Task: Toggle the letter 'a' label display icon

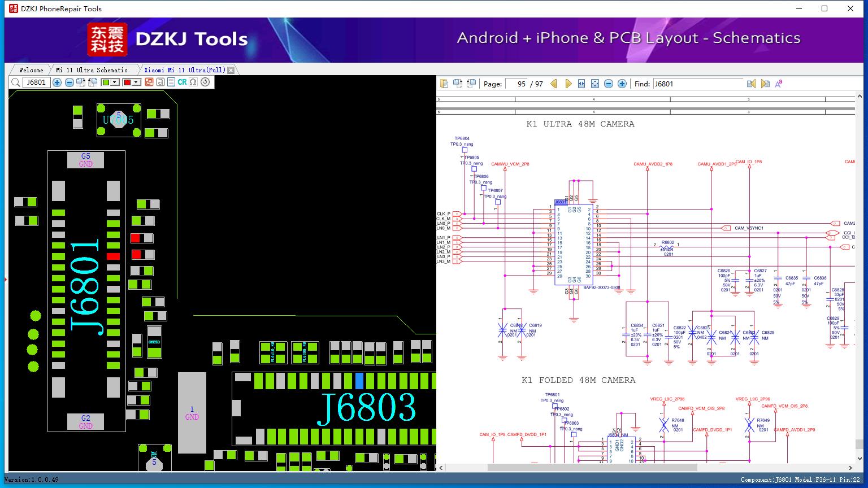Action: pyautogui.click(x=160, y=82)
